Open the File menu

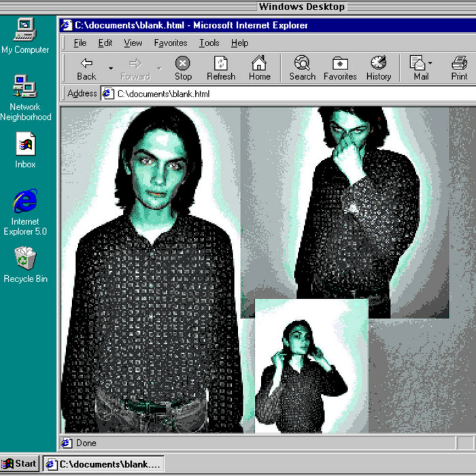(80, 43)
